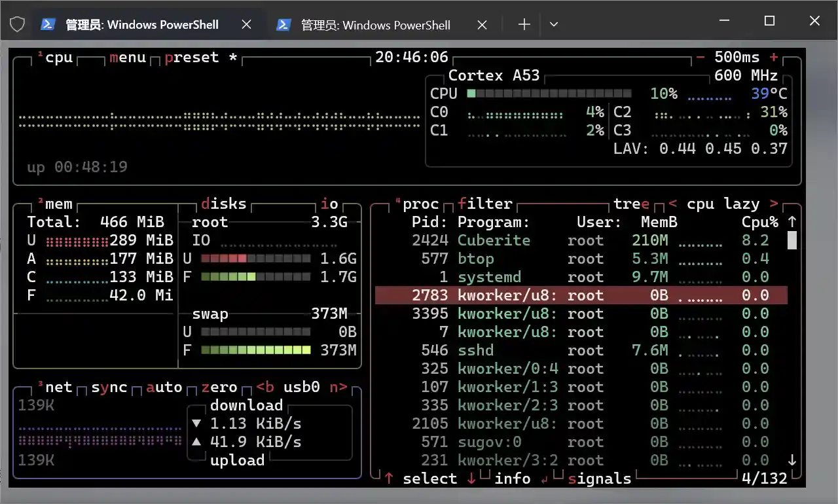The width and height of the screenshot is (838, 504).
Task: Toggle disks io mode
Action: tap(329, 204)
